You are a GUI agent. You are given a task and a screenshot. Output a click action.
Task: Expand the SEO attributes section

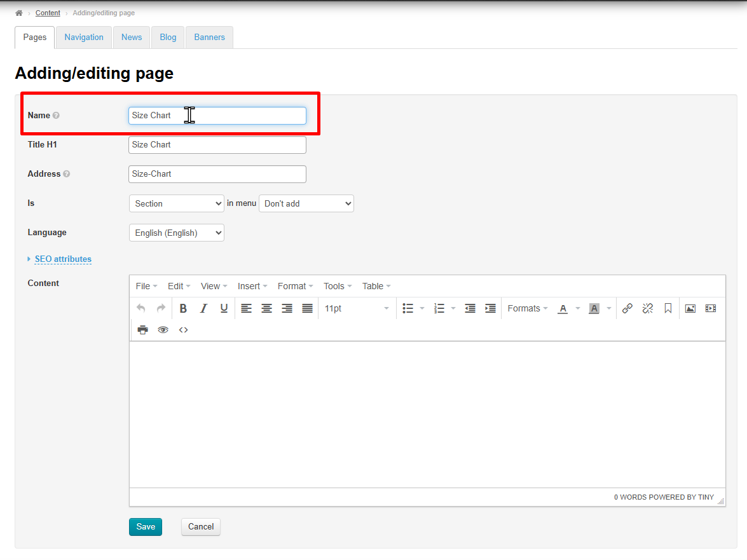pyautogui.click(x=63, y=259)
